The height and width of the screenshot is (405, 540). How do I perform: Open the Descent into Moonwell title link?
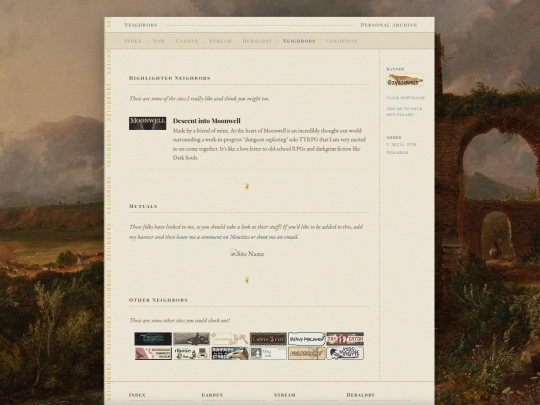207,121
